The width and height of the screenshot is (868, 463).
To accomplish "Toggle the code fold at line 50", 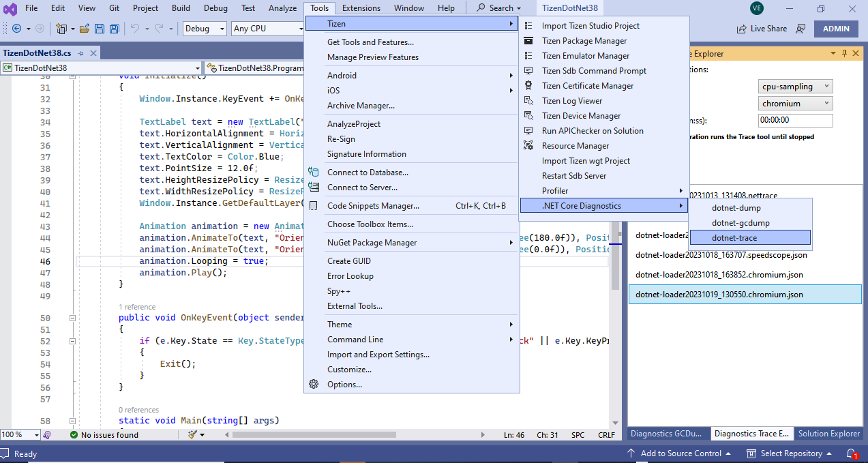I will [72, 318].
